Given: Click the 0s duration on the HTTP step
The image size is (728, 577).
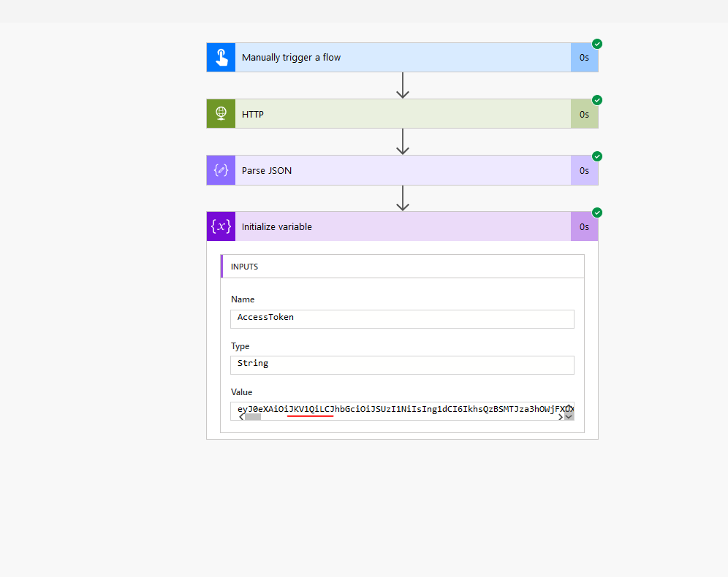Looking at the screenshot, I should tap(583, 113).
